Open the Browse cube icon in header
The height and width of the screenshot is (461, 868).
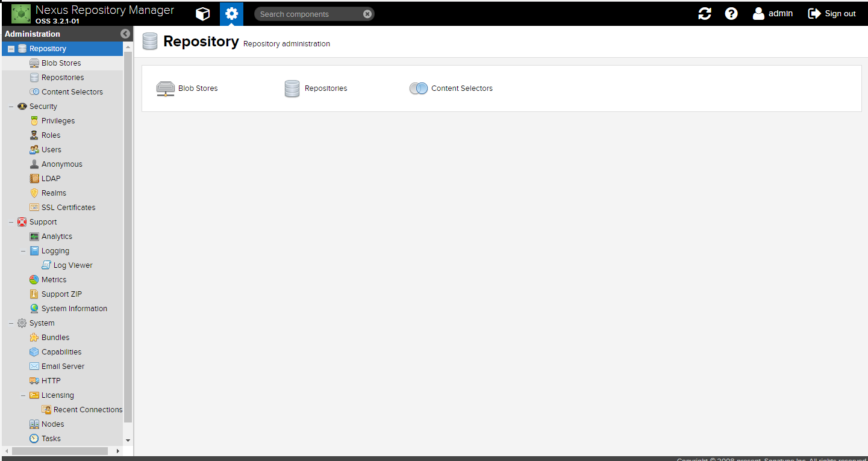204,13
